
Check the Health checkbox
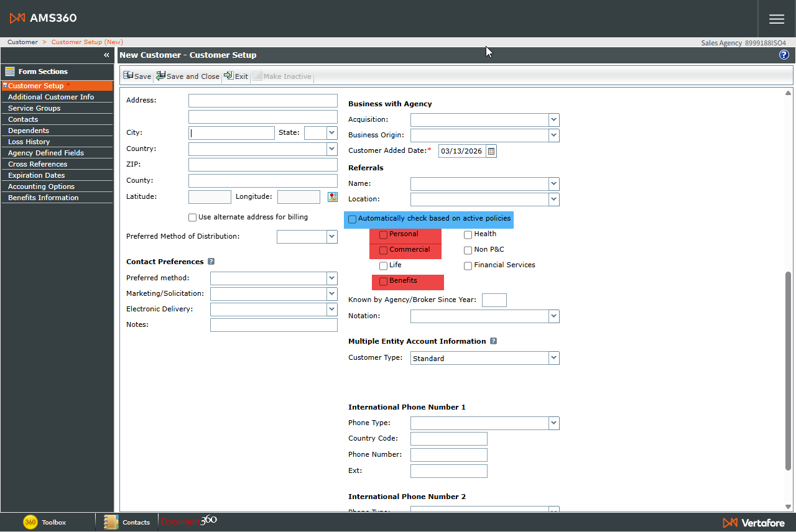(468, 234)
